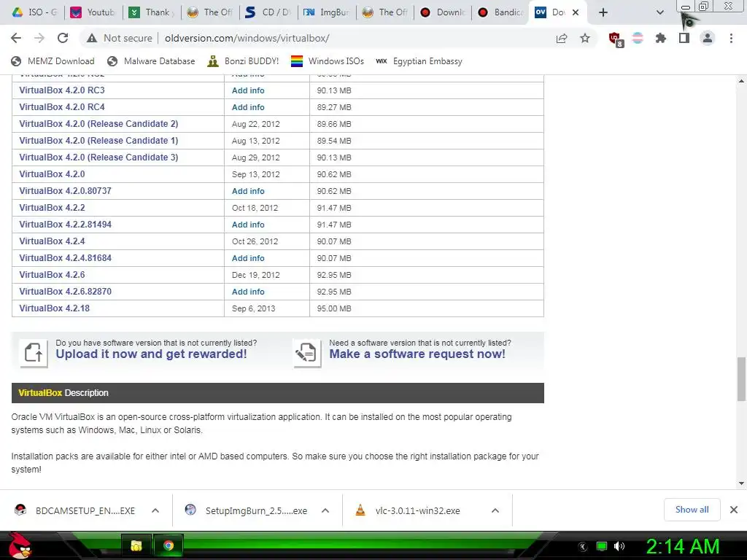
Task: Open VirtualBox 4.2.0 RC3 link
Action: (x=62, y=90)
